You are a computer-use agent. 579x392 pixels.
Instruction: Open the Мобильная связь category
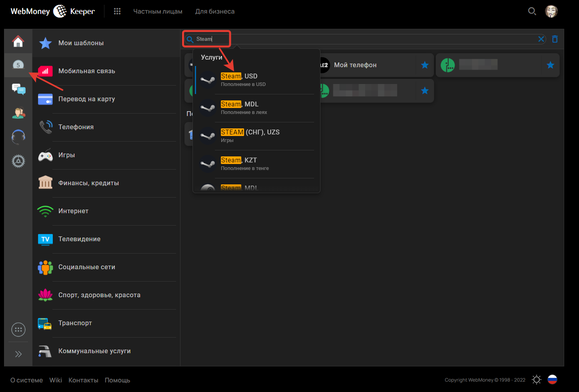pos(106,71)
